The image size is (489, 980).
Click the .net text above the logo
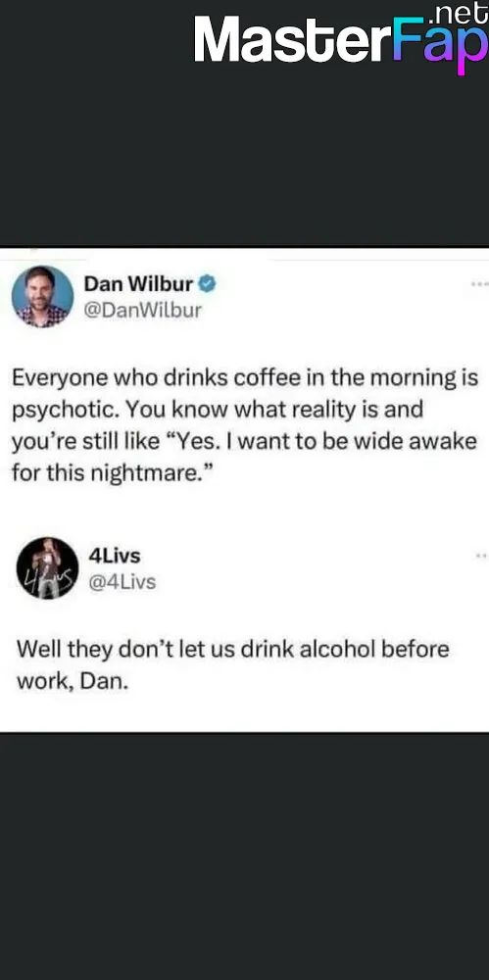pyautogui.click(x=460, y=13)
